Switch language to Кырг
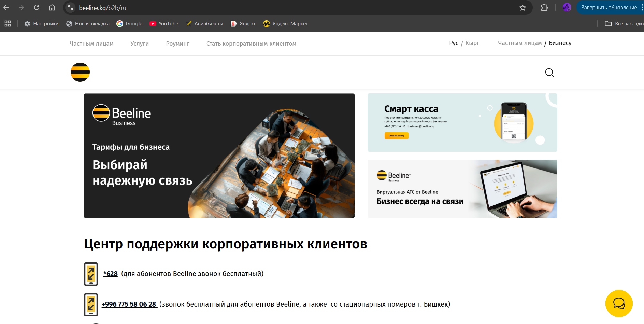Image resolution: width=644 pixels, height=324 pixels. [472, 43]
